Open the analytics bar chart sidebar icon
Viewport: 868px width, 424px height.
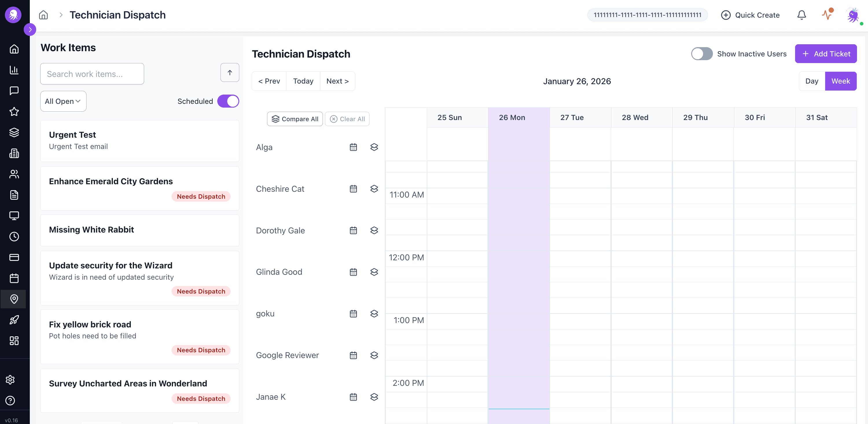(x=14, y=70)
